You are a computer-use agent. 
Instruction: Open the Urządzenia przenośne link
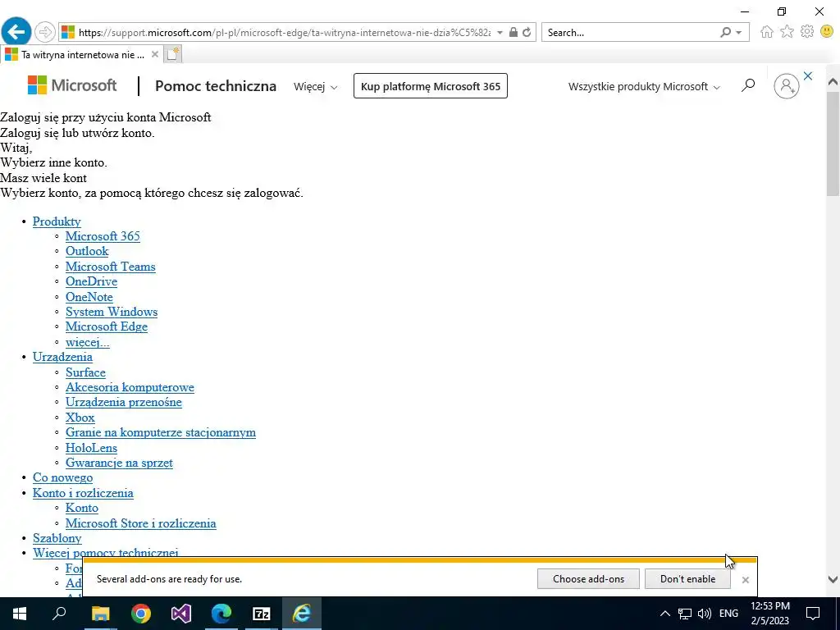click(124, 402)
